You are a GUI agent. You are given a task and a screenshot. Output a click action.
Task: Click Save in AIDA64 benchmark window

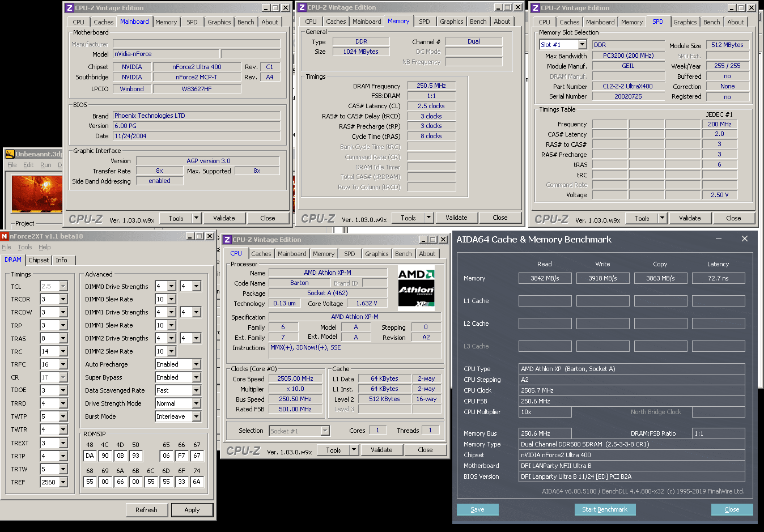pos(478,509)
